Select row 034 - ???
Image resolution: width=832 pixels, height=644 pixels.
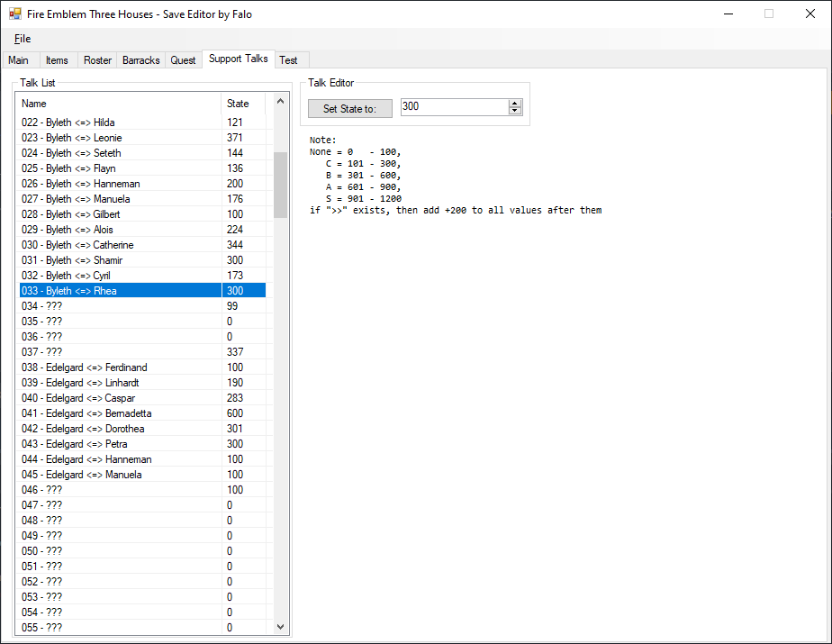[x=143, y=306]
